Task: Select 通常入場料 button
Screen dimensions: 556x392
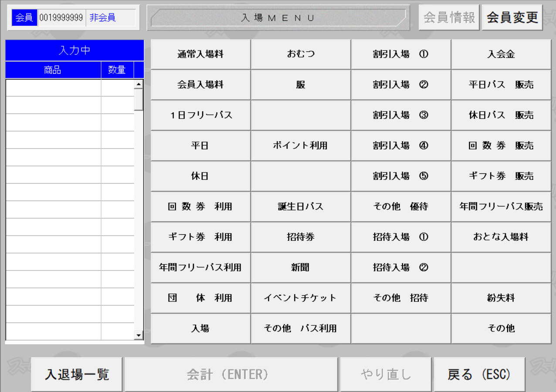Action: point(200,54)
